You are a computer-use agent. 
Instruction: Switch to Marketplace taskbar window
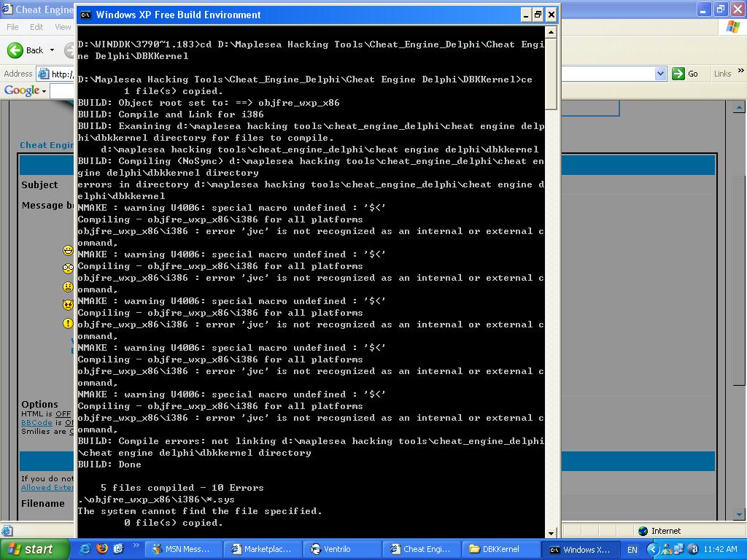tap(263, 550)
